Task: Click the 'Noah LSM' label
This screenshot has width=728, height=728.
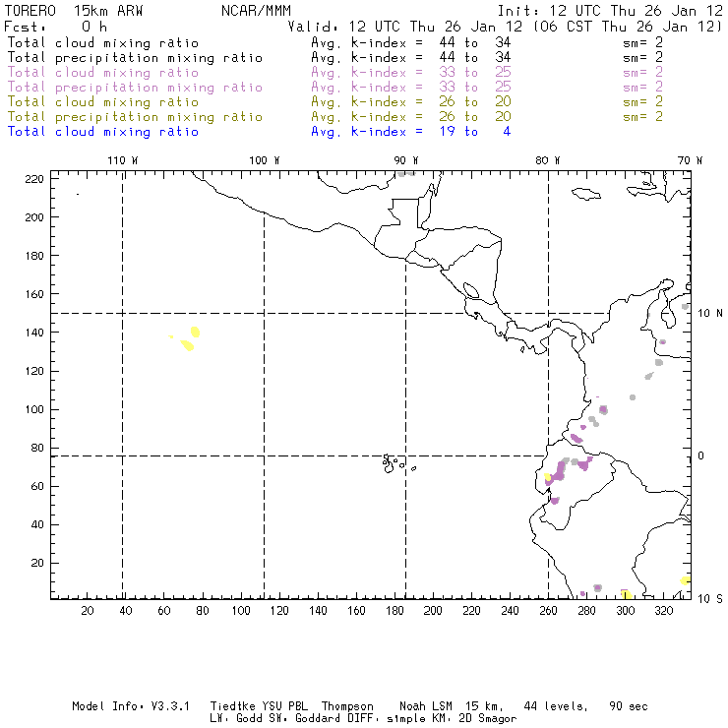Action: (x=426, y=706)
